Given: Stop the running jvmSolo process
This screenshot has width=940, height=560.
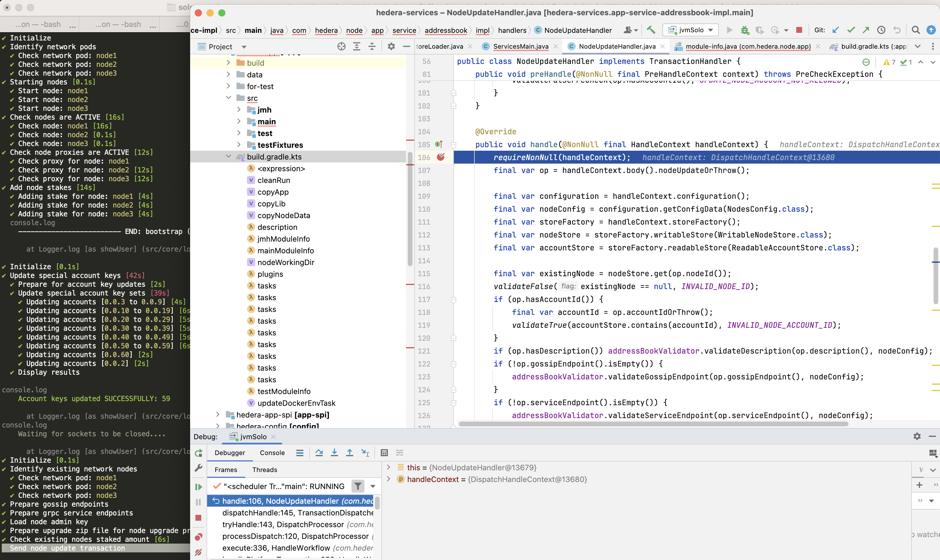Looking at the screenshot, I should pos(799,30).
